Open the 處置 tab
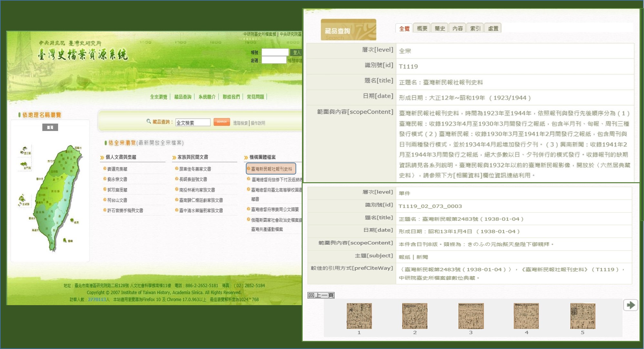 tap(493, 28)
